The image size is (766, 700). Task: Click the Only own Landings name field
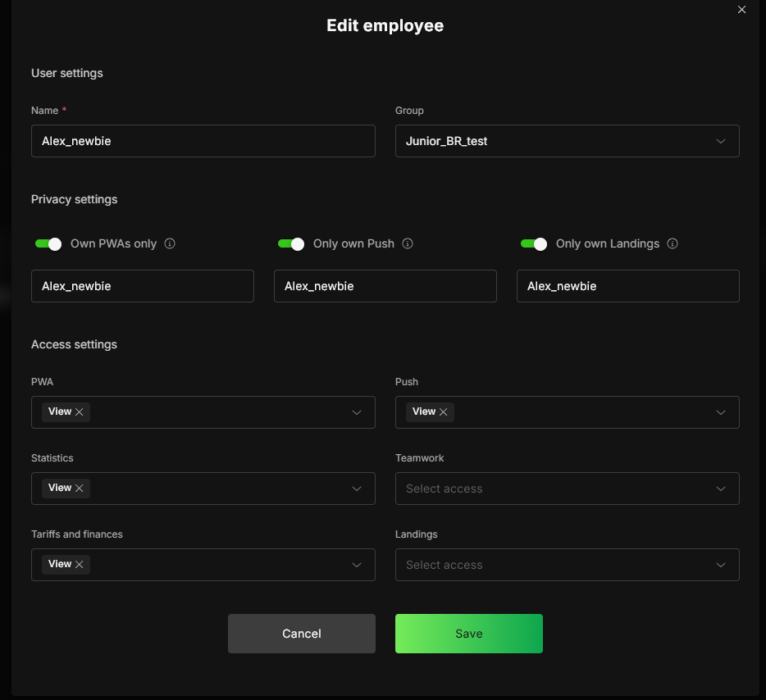pos(627,286)
